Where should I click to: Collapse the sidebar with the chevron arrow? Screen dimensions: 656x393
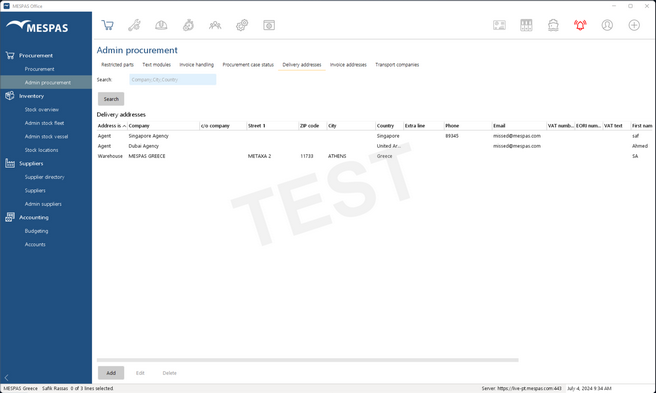[6, 378]
